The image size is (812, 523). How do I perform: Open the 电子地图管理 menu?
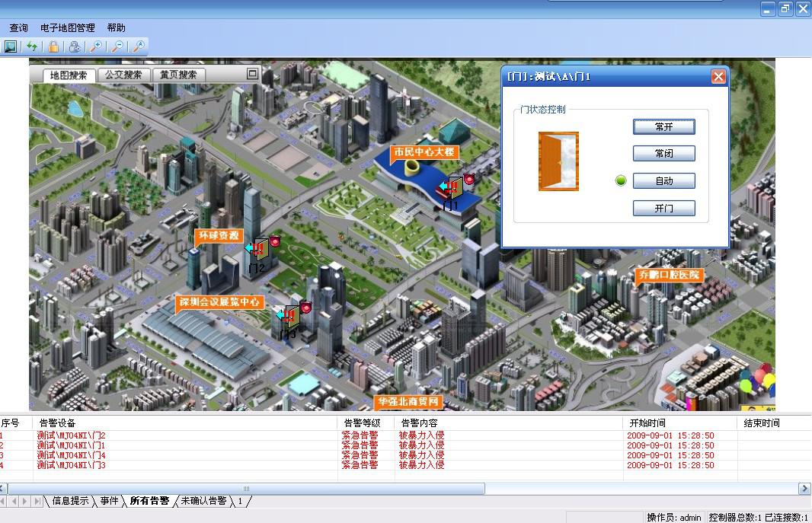click(68, 28)
